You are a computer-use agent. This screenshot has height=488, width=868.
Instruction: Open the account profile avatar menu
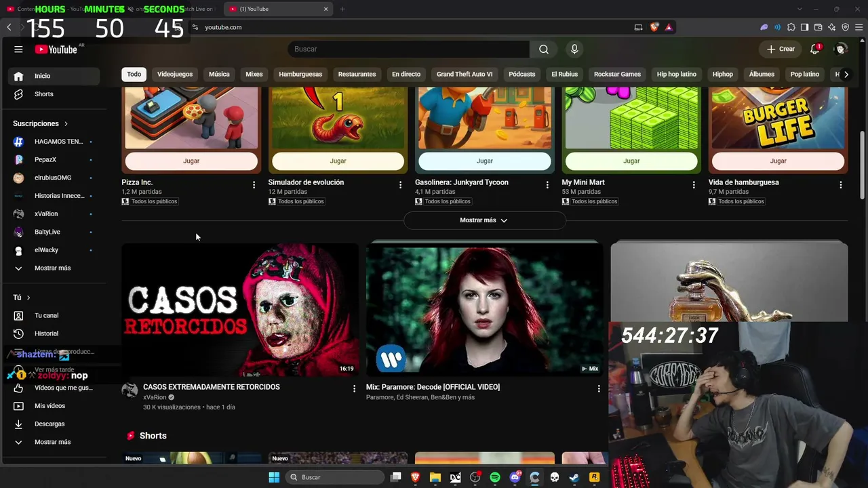841,49
